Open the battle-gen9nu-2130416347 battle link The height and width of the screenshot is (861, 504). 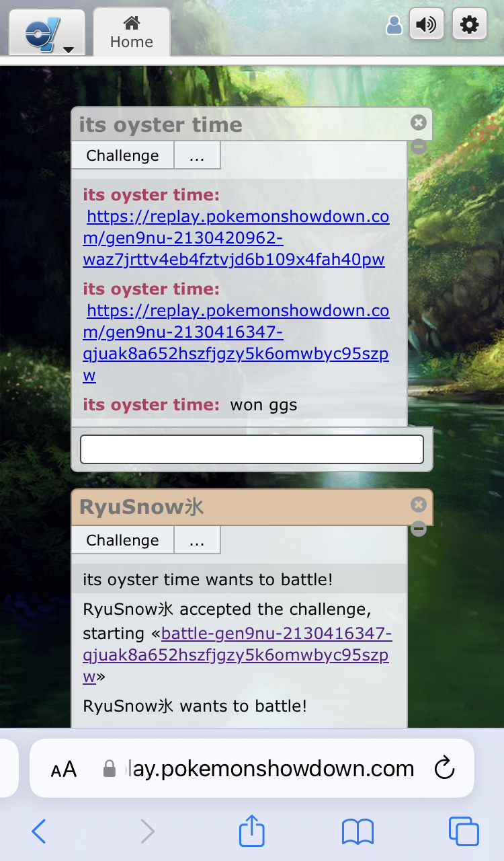tap(237, 655)
